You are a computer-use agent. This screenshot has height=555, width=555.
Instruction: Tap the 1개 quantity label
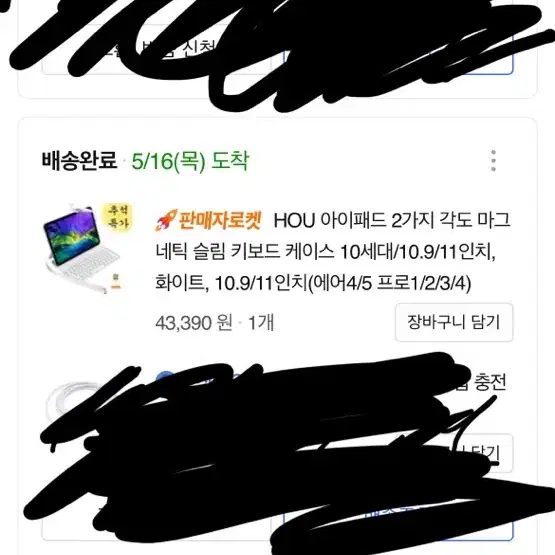(261, 322)
